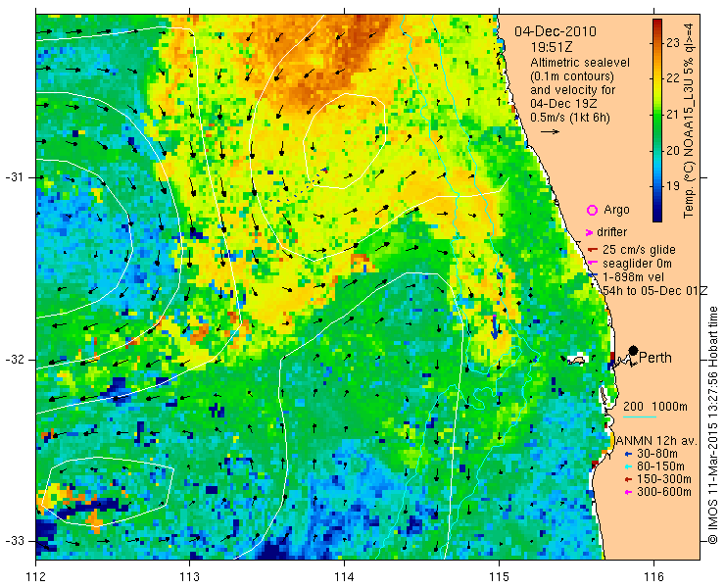Click the 23 label on temperature scale
The image size is (725, 588).
(673, 43)
